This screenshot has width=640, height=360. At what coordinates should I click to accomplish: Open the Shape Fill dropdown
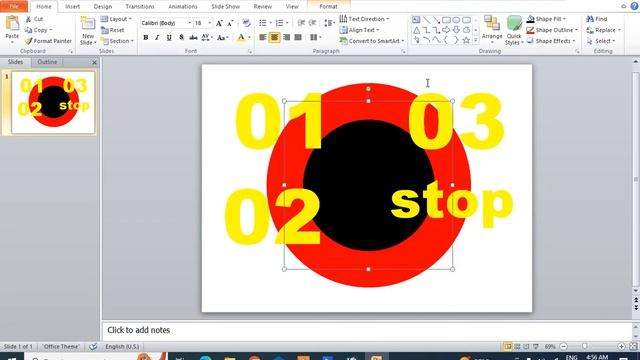click(x=546, y=19)
